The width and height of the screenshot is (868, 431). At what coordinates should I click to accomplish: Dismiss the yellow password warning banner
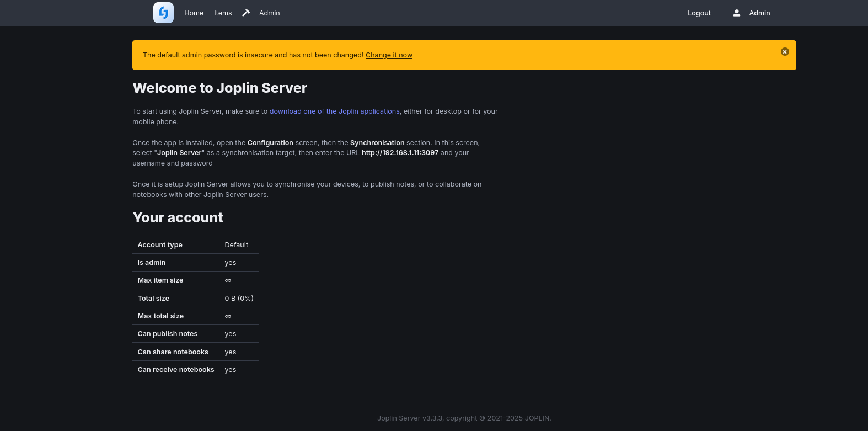785,52
